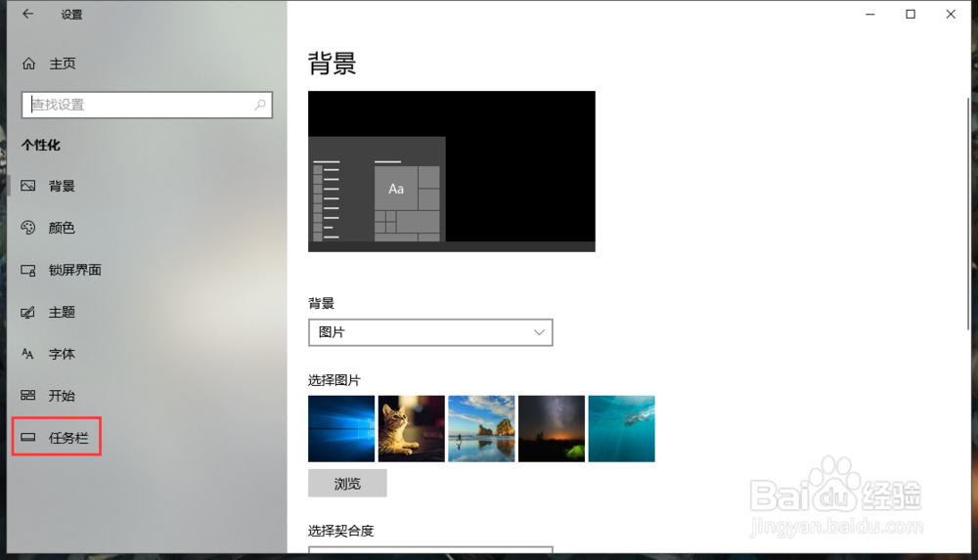Select the 锁屏界面 icon

pyautogui.click(x=28, y=270)
